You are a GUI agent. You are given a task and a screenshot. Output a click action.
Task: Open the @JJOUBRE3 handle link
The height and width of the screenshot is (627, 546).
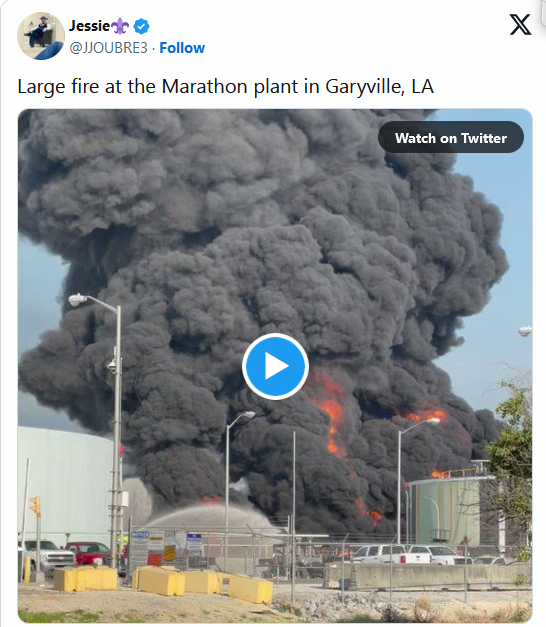[108, 48]
